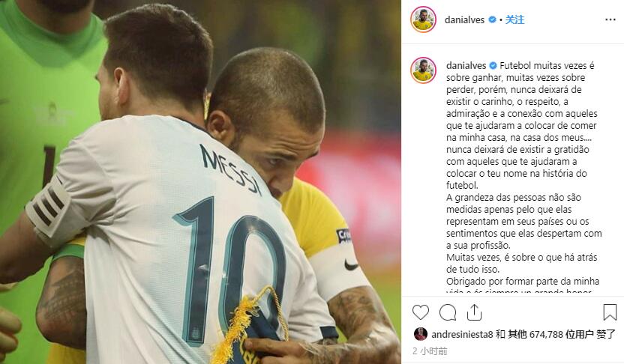
Task: Click danialves avatar beside the caption
Action: [423, 70]
